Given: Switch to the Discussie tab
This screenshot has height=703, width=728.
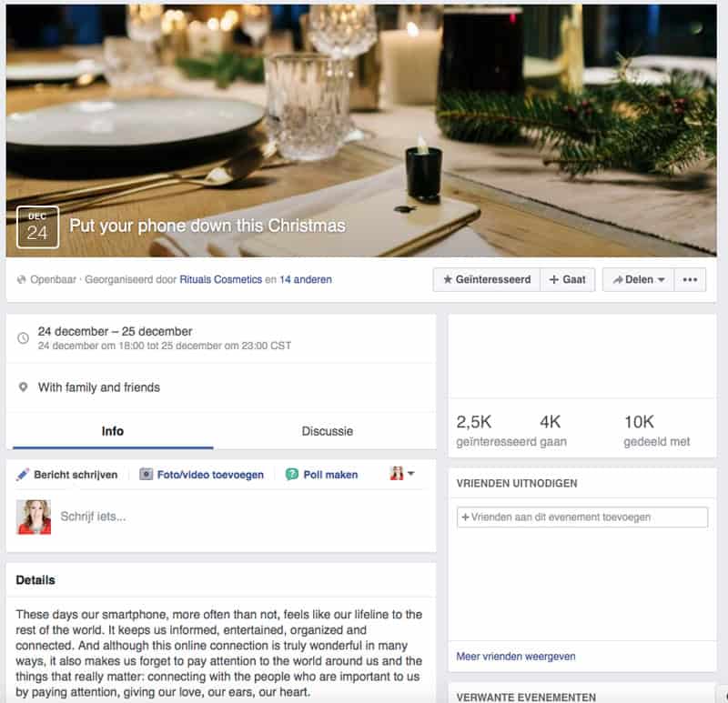Looking at the screenshot, I should point(327,431).
